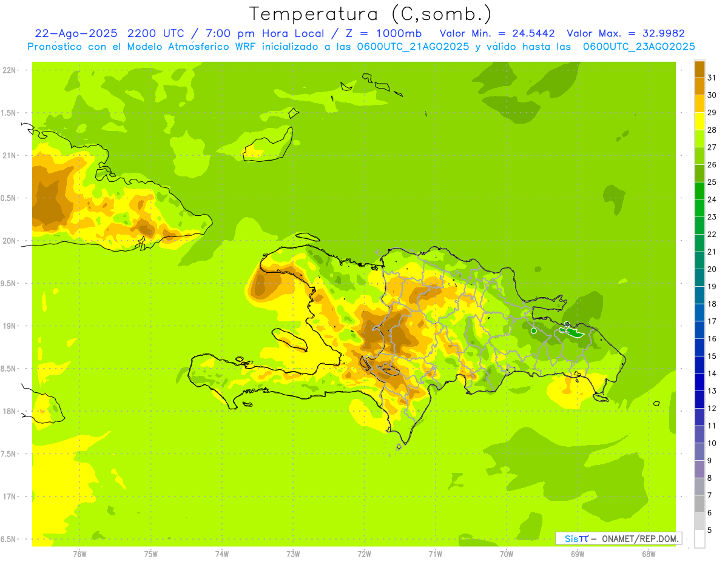The height and width of the screenshot is (562, 728).
Task: Click the legend band between 30 and 31
Action: pos(699,87)
